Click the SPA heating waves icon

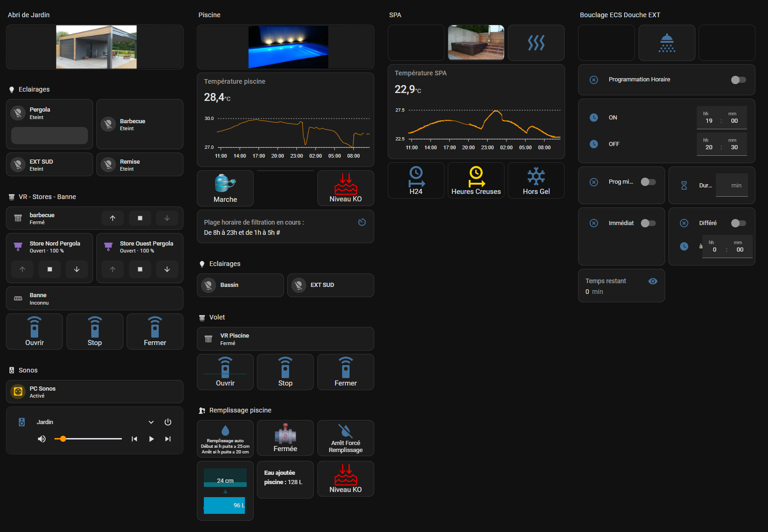point(536,43)
